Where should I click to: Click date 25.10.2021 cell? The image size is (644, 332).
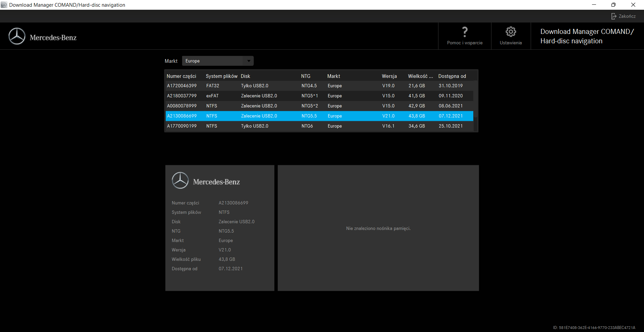click(450, 126)
